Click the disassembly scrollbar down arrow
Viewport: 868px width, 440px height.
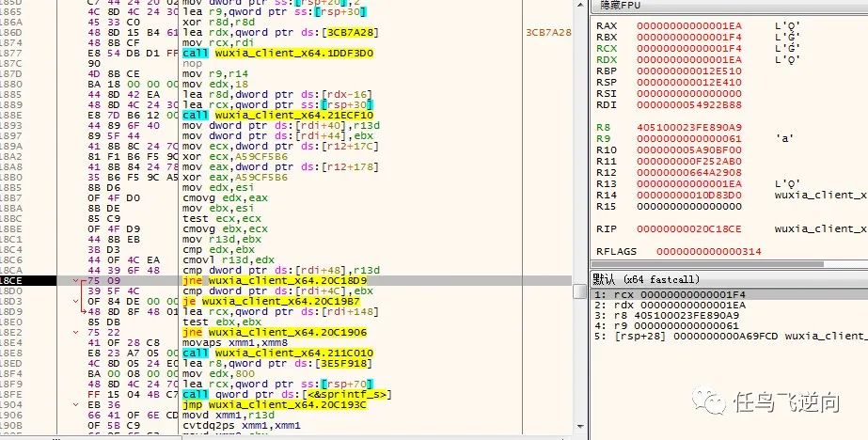(580, 426)
